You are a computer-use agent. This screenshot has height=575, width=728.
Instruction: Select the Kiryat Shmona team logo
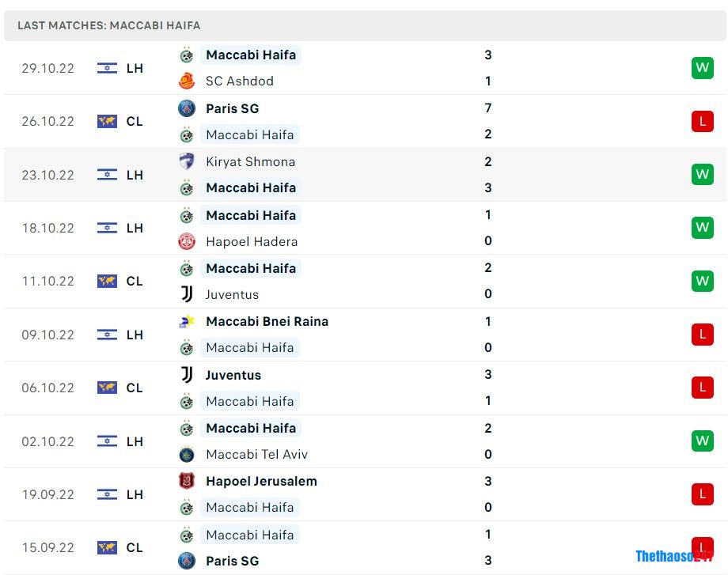click(x=187, y=161)
